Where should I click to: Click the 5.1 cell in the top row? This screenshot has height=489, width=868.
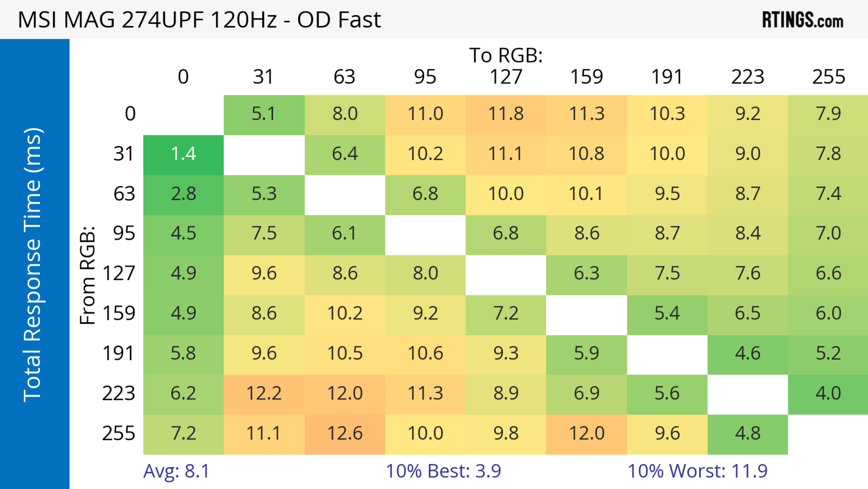point(264,114)
